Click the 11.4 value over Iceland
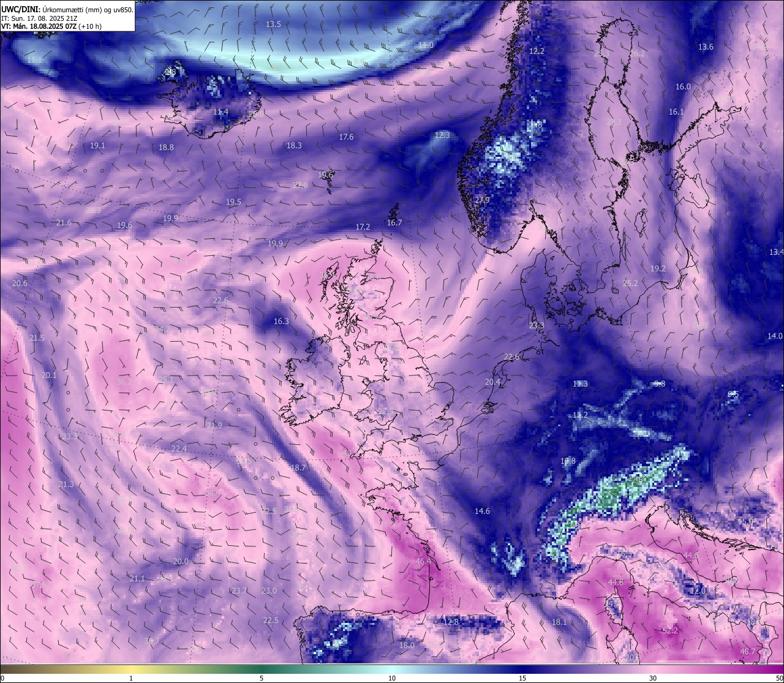 221,112
